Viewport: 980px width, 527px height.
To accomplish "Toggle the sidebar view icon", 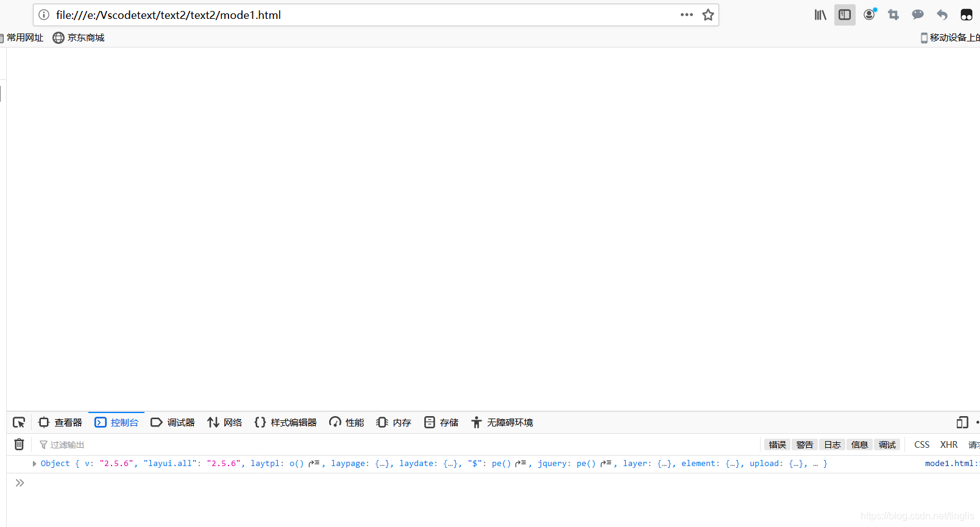I will [x=845, y=15].
